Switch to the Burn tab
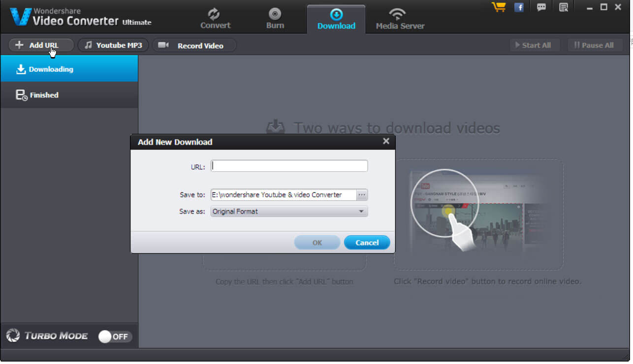The height and width of the screenshot is (364, 633). pyautogui.click(x=275, y=19)
